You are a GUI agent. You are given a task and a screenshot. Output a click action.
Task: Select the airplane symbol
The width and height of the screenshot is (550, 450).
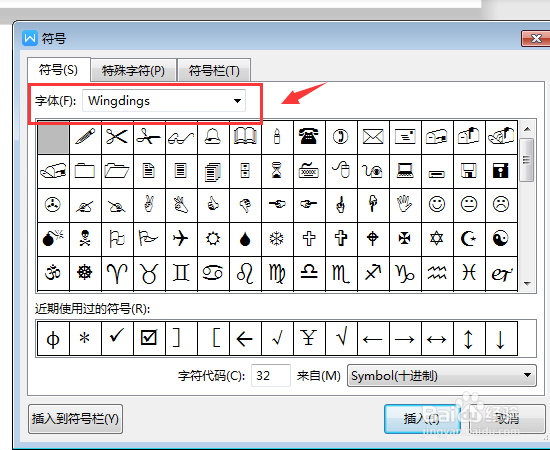tap(181, 239)
